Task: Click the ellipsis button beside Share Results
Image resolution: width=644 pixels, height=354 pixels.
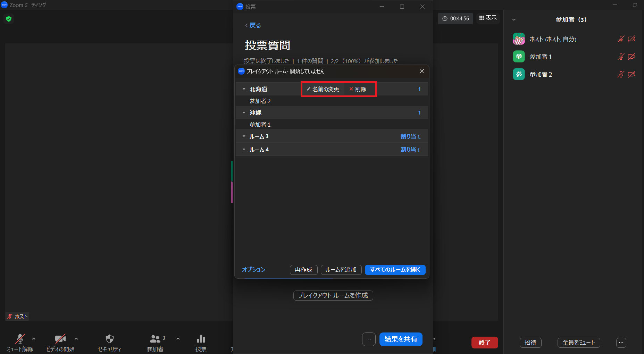Action: coord(369,339)
